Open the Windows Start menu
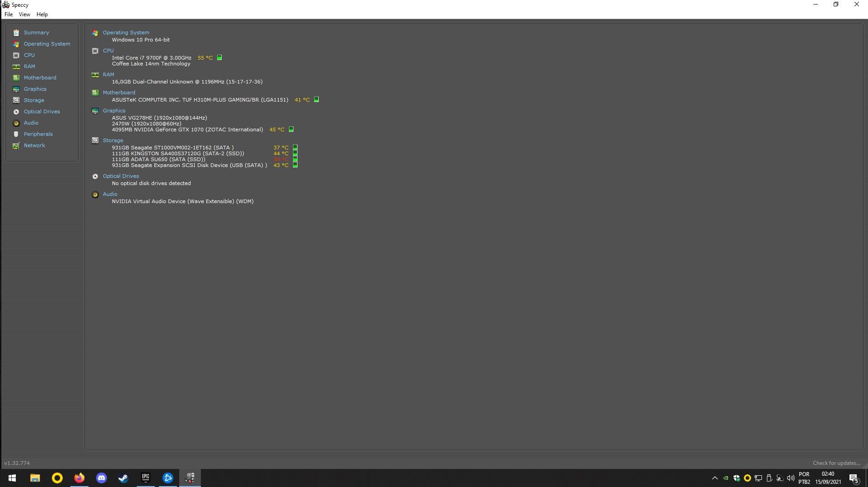The width and height of the screenshot is (868, 487). pos(12,478)
